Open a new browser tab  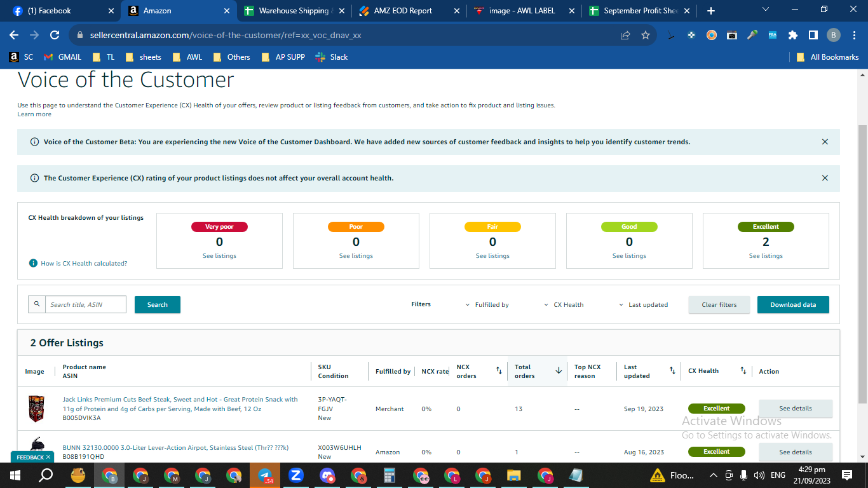tap(711, 11)
